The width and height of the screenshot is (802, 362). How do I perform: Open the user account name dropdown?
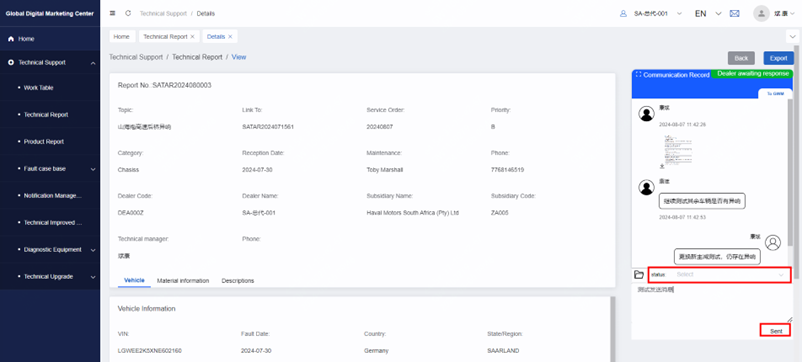(x=784, y=14)
